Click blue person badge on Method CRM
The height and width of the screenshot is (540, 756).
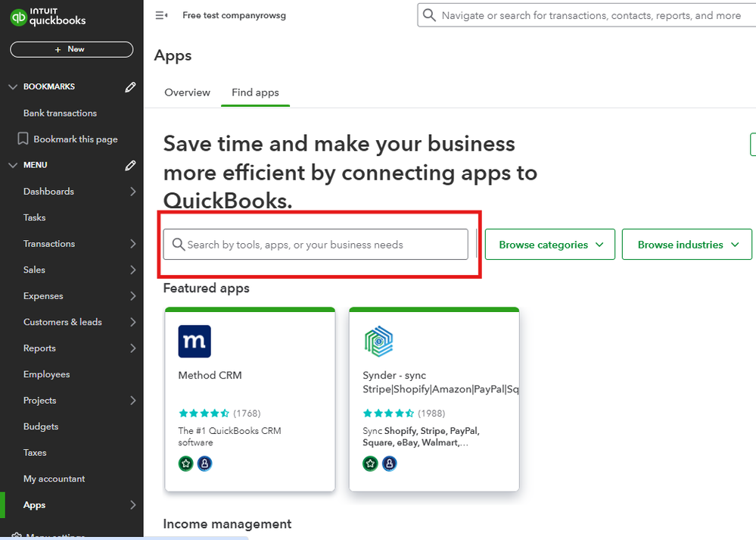(x=204, y=464)
